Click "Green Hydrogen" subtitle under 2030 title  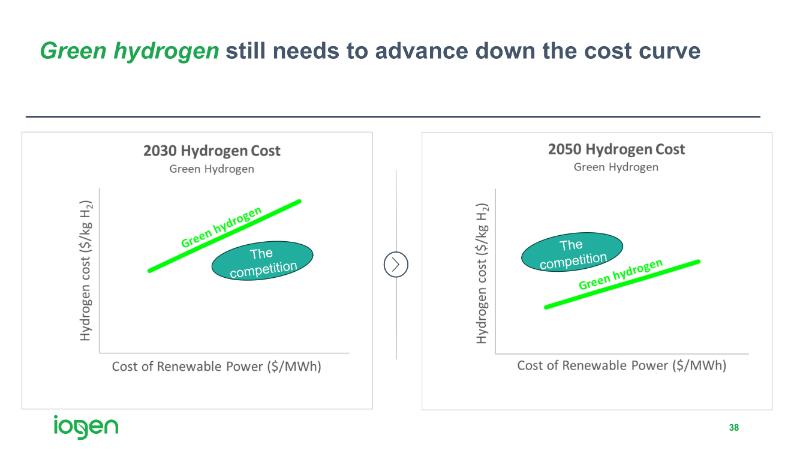[x=211, y=169]
